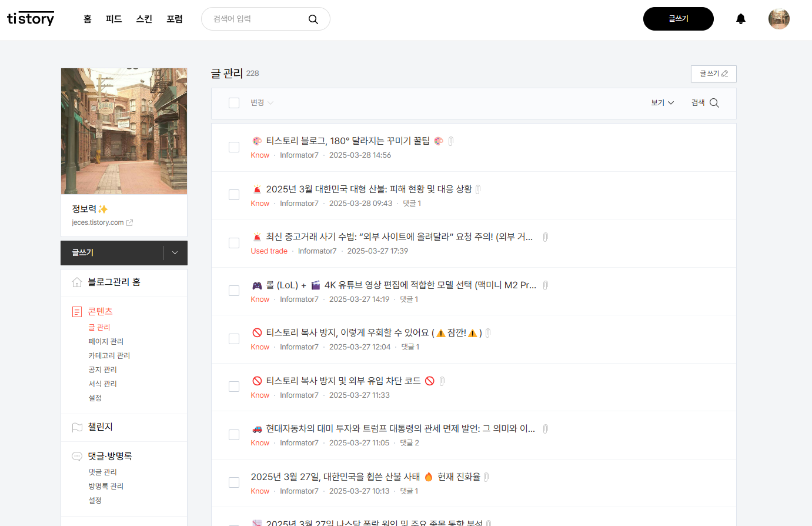Click the black 글쓰기 button in header
The image size is (812, 526).
point(679,19)
